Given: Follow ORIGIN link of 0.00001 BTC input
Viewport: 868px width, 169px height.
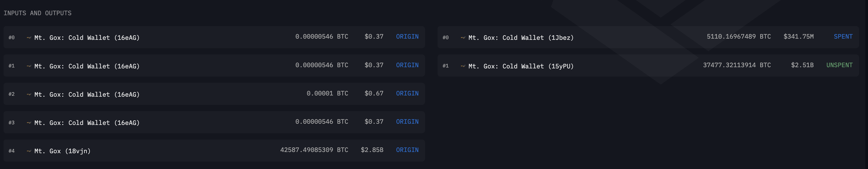Looking at the screenshot, I should point(407,93).
